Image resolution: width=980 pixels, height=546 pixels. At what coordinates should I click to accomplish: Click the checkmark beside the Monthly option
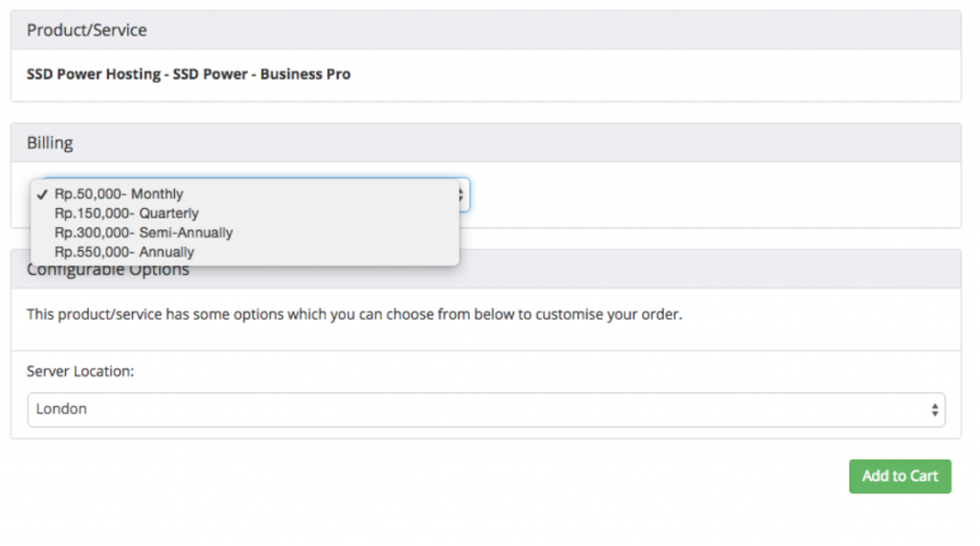coord(43,193)
